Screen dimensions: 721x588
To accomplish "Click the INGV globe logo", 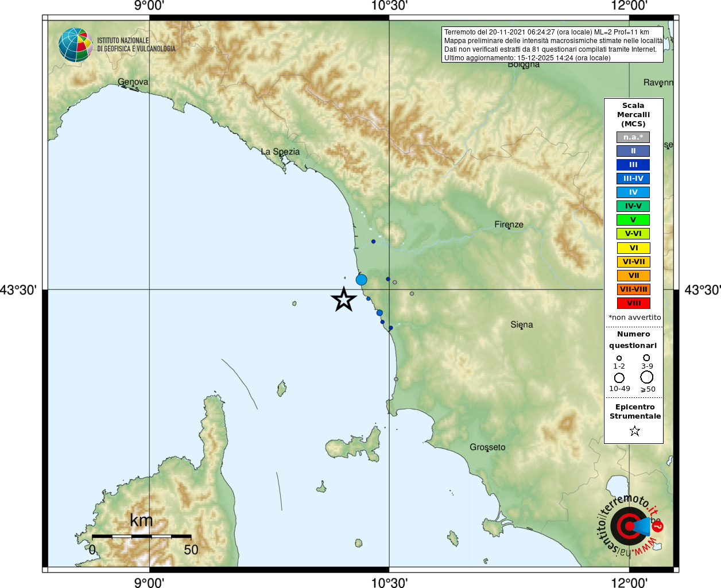I will point(75,45).
